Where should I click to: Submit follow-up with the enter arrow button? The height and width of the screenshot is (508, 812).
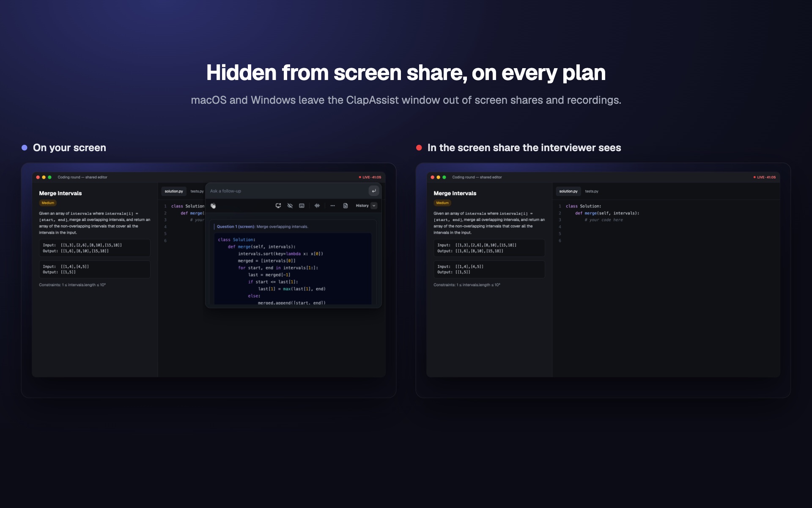pos(374,191)
